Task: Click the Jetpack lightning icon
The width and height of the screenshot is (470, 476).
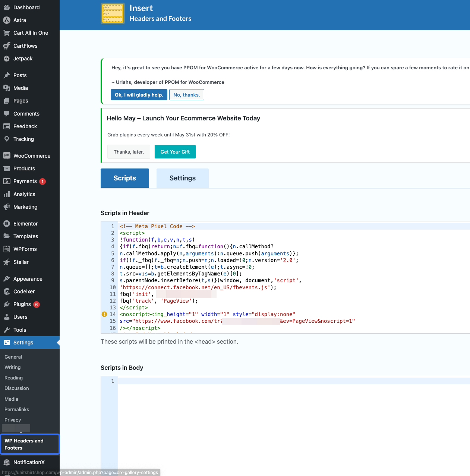Action: click(7, 59)
